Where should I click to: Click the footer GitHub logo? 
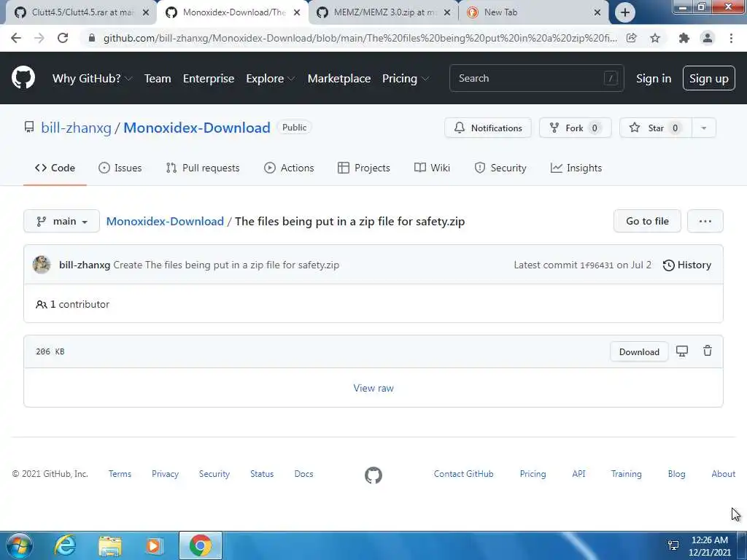pos(373,475)
